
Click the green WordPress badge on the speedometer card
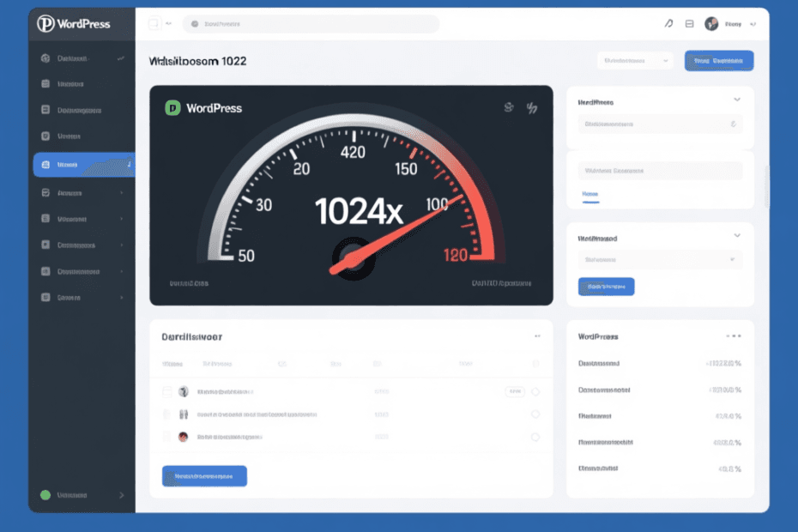click(172, 108)
